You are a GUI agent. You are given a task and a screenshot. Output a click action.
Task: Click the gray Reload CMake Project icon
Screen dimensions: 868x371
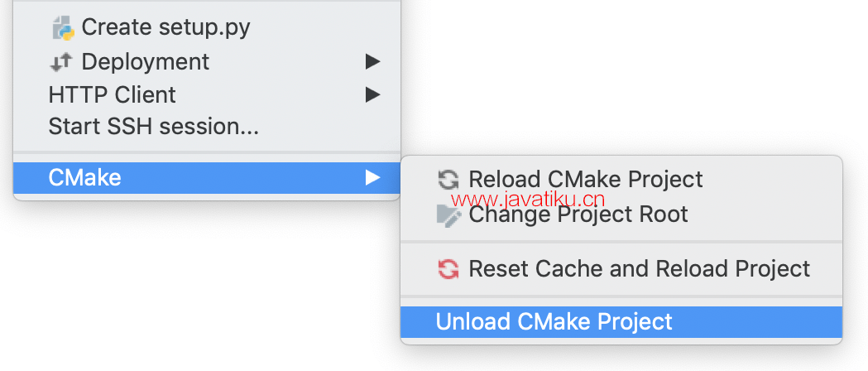click(448, 180)
